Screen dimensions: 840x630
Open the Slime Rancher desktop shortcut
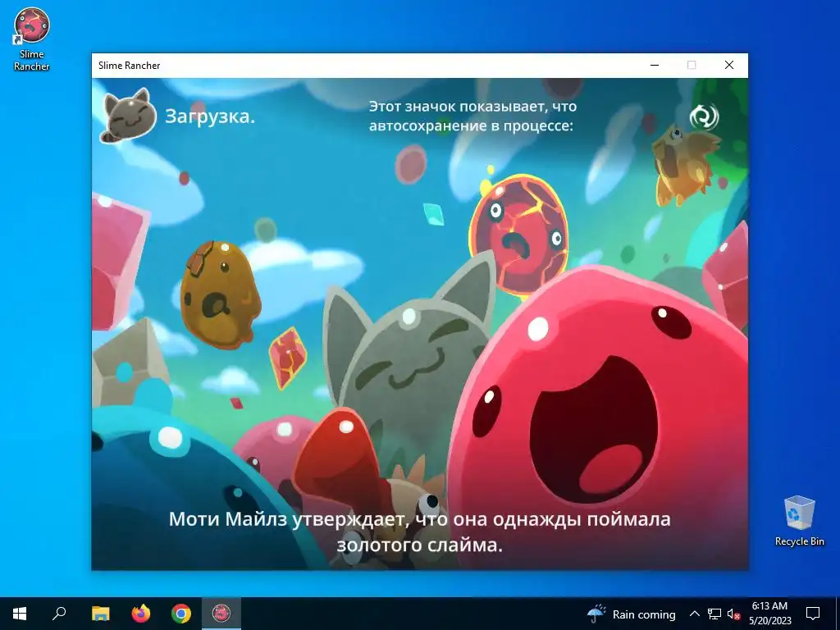[32, 39]
